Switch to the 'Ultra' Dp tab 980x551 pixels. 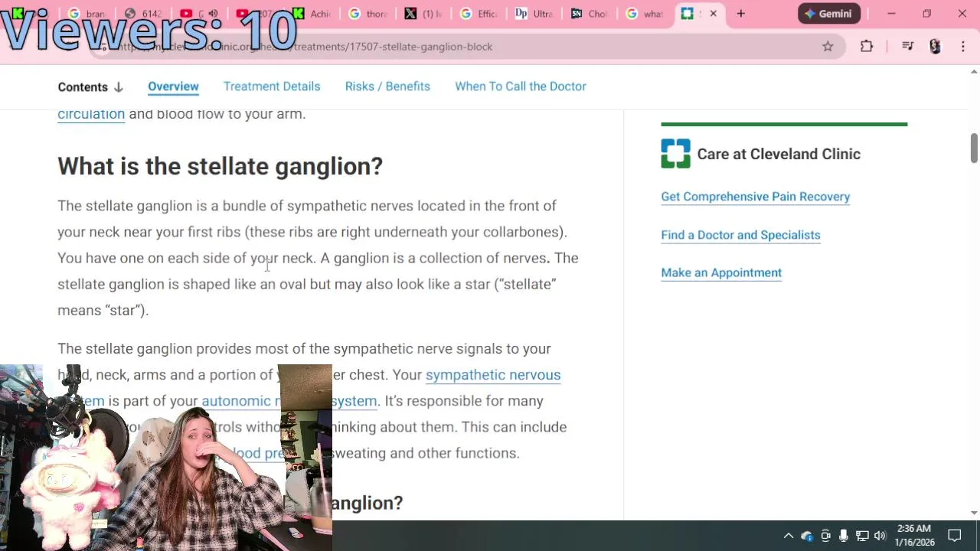tap(534, 14)
